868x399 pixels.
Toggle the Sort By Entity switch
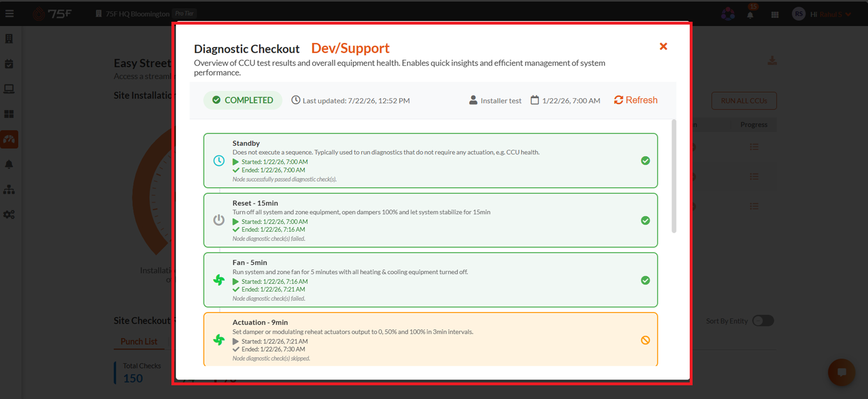[x=763, y=321]
